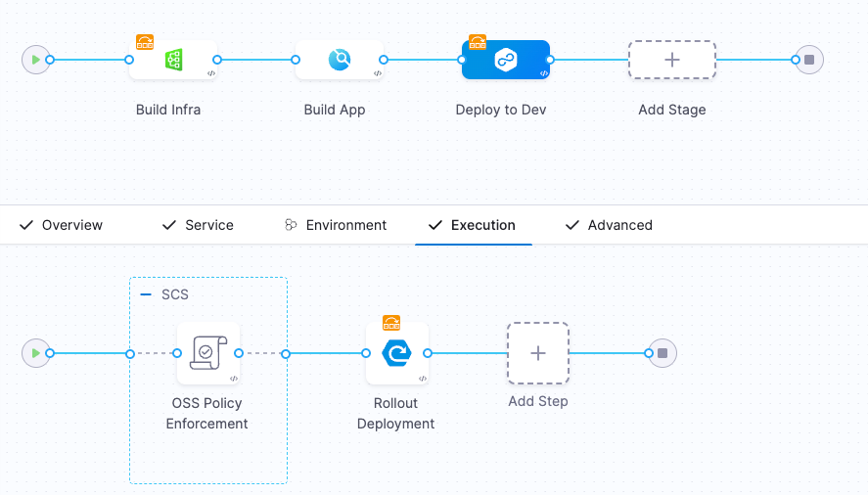The height and width of the screenshot is (495, 868).
Task: Open the OSS Policy Enforcement step
Action: [208, 353]
